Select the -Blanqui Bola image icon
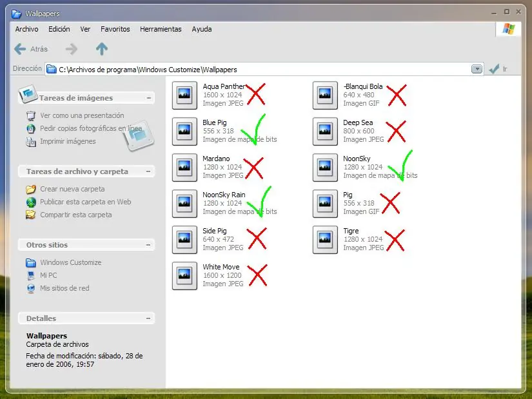Screen dimensions: 532x399 tap(325, 95)
